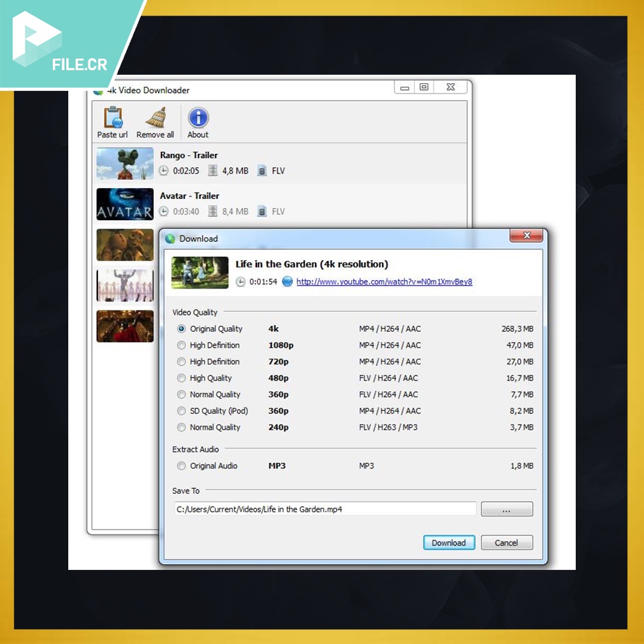Image resolution: width=644 pixels, height=644 pixels.
Task: Click the browse '...' button
Action: click(507, 509)
